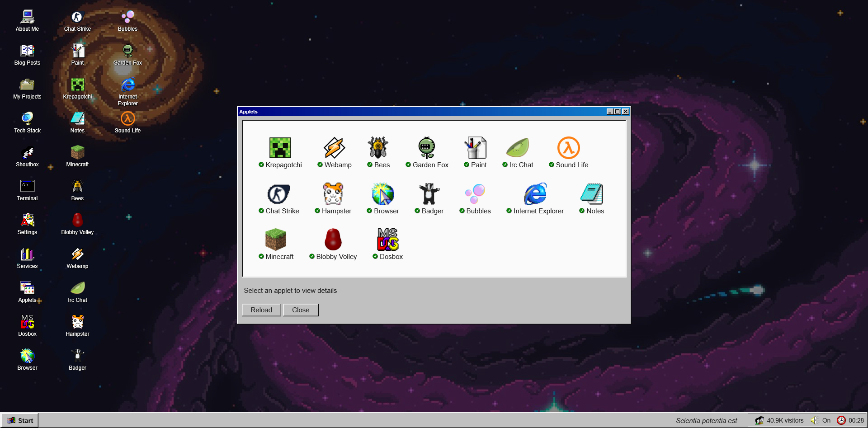The width and height of the screenshot is (868, 428).
Task: Open Browser desktop icon
Action: (27, 360)
